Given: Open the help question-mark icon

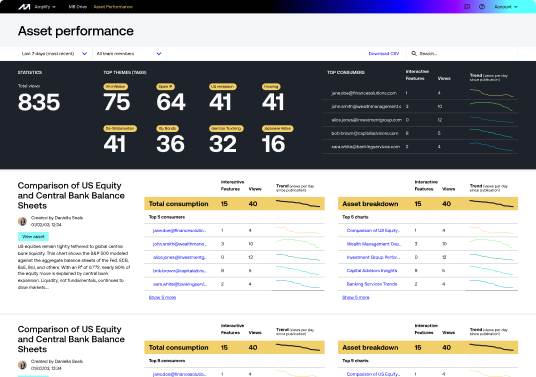Looking at the screenshot, I should pos(482,6).
